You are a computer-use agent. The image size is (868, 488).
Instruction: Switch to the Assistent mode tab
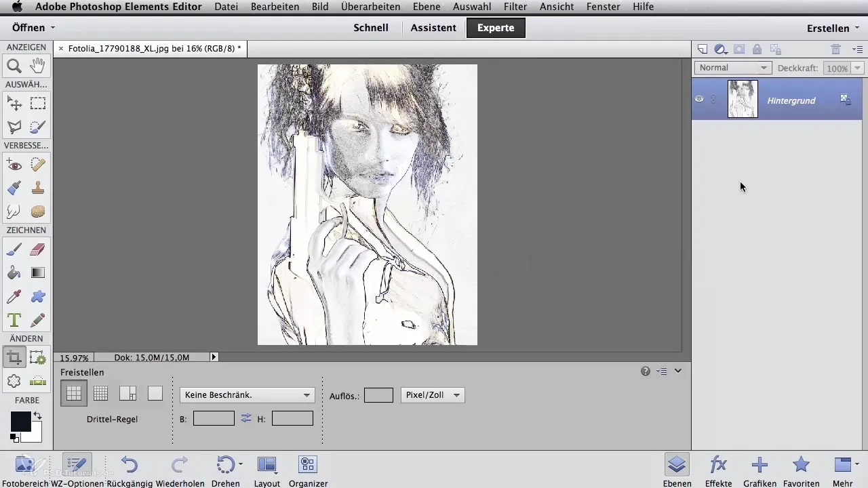(x=433, y=28)
